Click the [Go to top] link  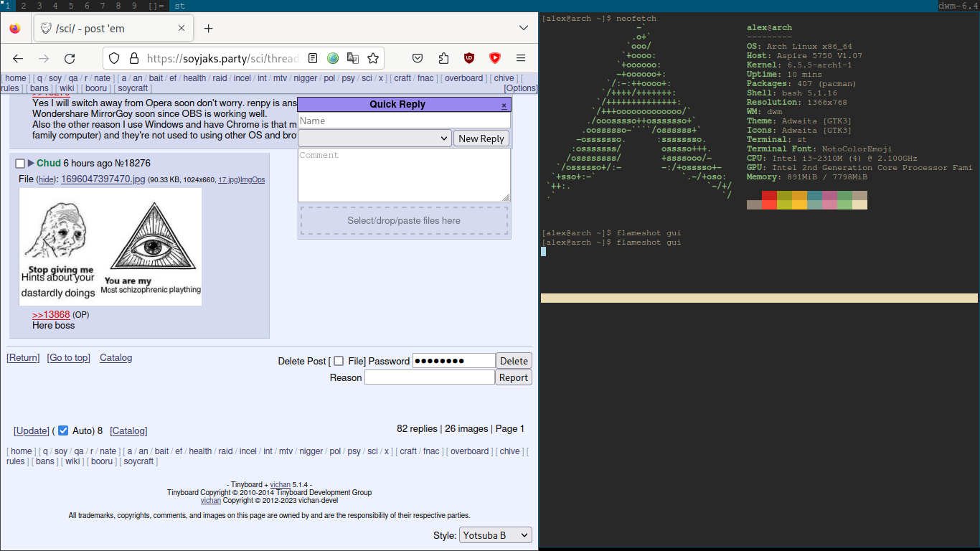(68, 358)
